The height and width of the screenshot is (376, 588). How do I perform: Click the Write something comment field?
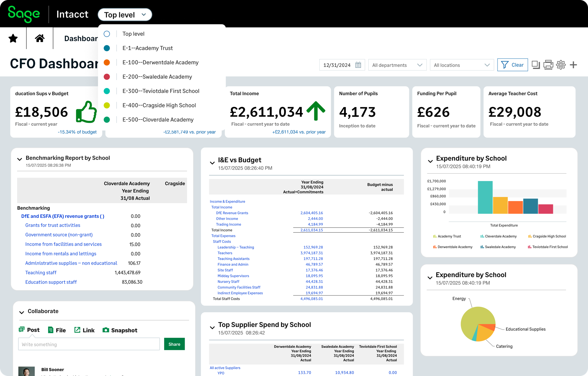(x=89, y=344)
